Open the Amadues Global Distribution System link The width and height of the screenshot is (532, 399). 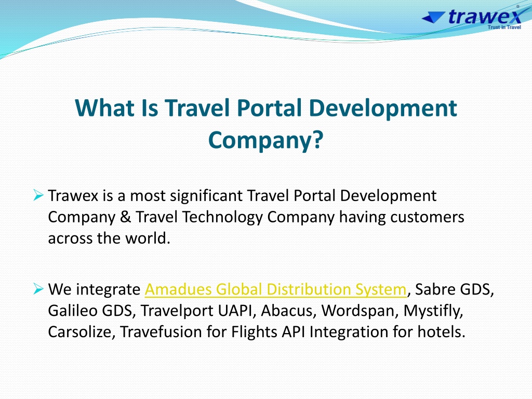coord(275,289)
